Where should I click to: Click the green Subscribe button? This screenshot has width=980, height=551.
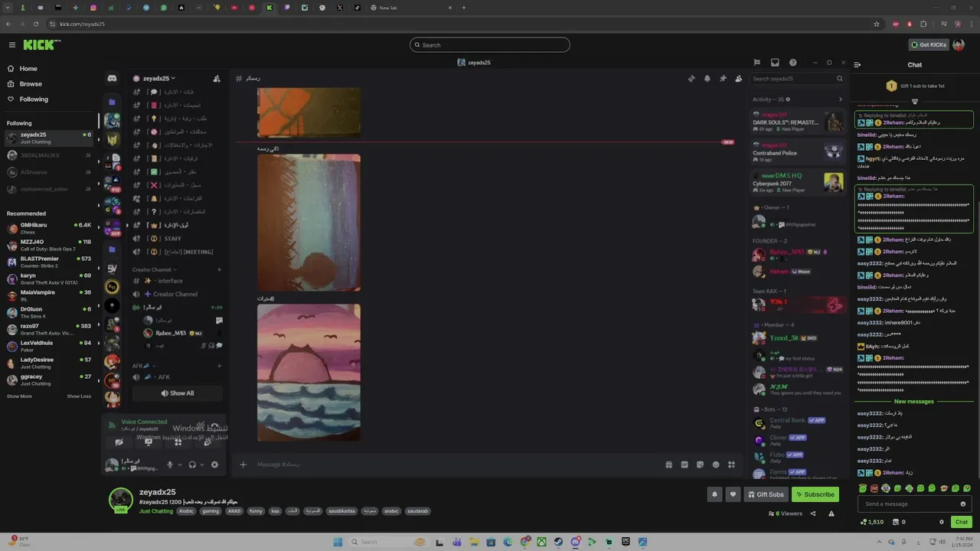coord(815,494)
